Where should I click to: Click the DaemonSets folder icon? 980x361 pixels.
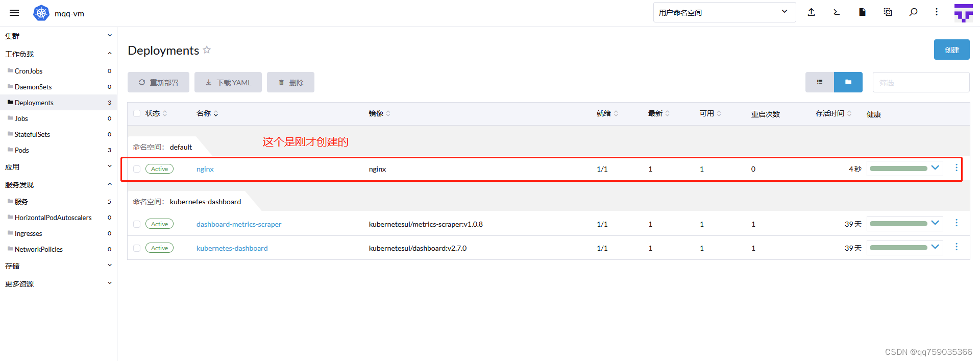pyautogui.click(x=10, y=86)
